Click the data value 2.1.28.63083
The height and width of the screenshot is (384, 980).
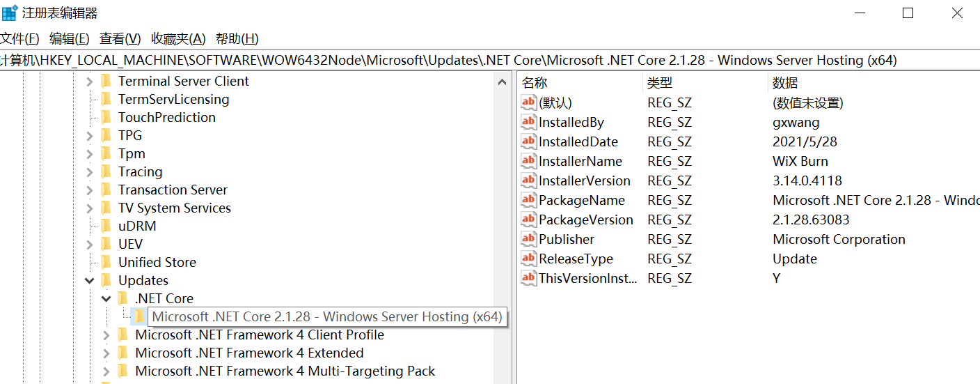tap(811, 220)
